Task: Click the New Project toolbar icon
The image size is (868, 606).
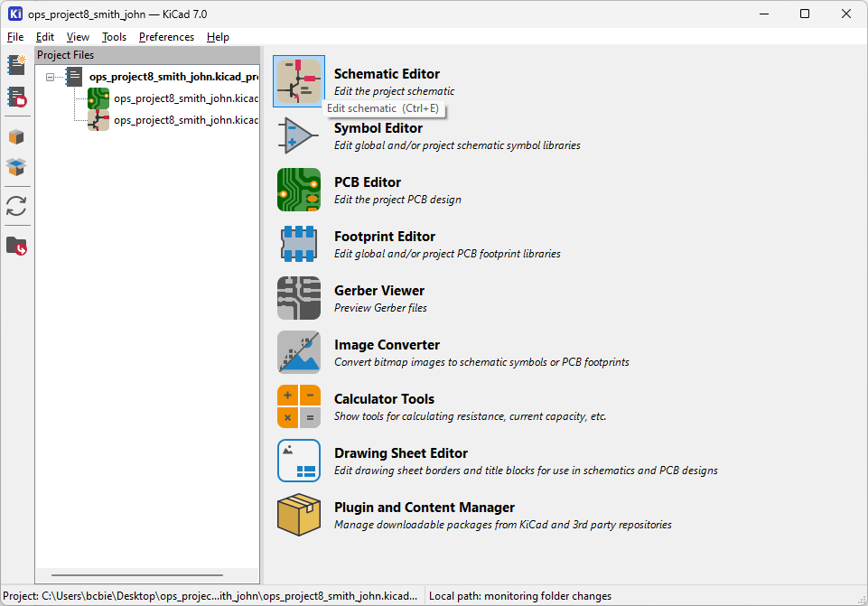Action: pos(16,65)
